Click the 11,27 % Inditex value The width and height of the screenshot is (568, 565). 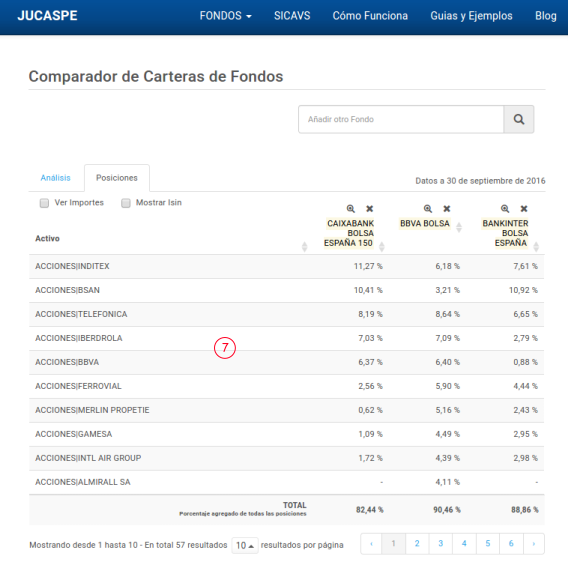point(368,266)
